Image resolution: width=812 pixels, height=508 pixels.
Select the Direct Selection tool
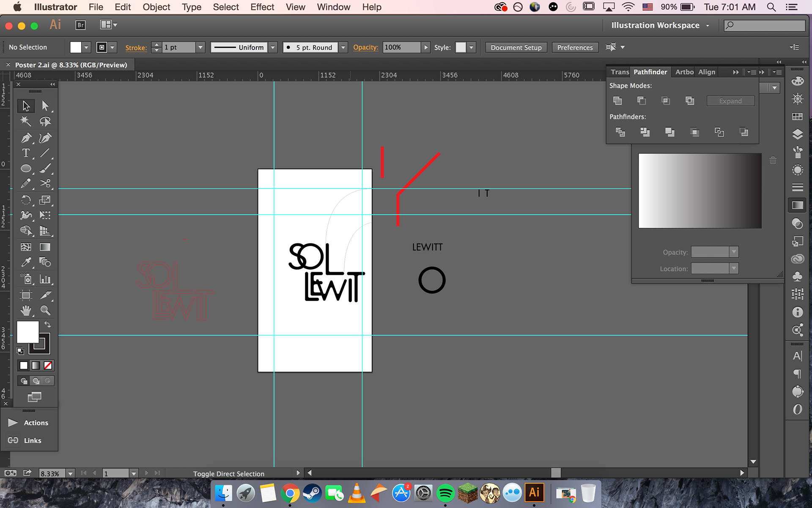[45, 106]
